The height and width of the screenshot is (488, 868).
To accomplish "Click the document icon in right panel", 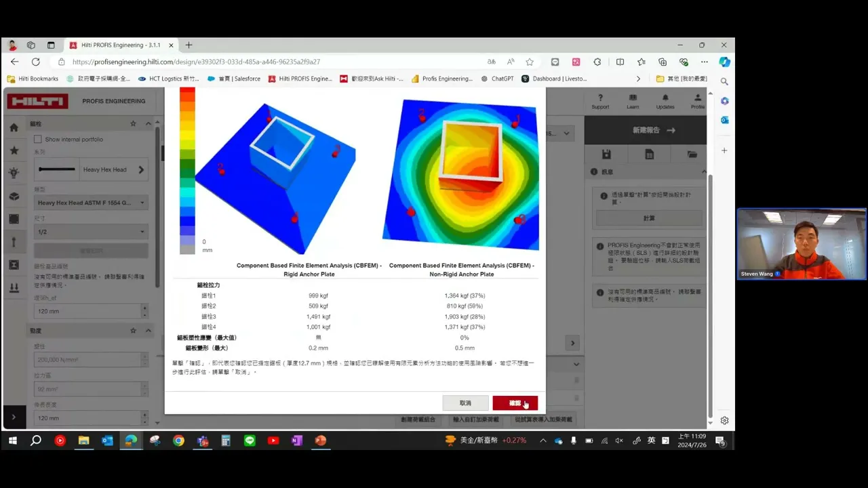I will click(x=649, y=155).
